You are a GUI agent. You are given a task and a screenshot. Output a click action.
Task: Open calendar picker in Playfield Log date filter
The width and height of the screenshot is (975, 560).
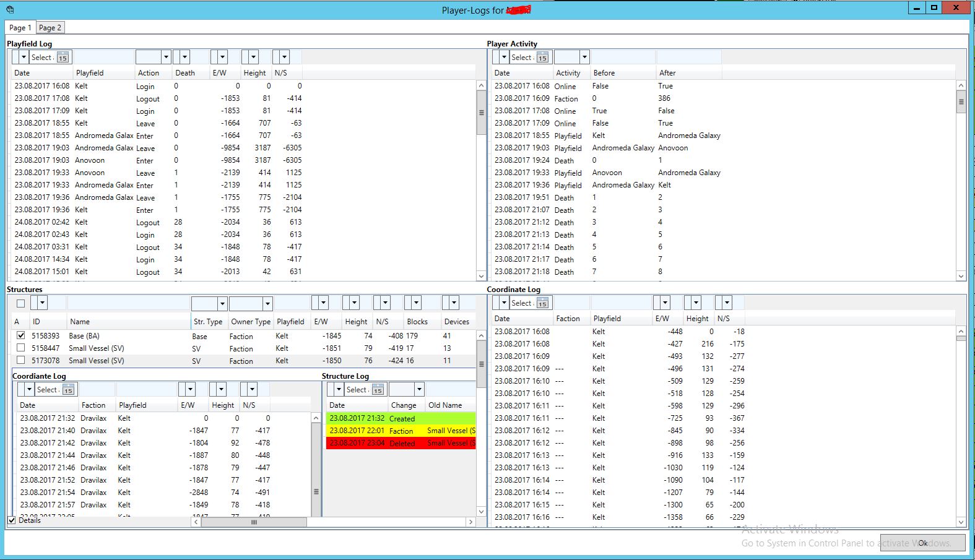[x=63, y=58]
